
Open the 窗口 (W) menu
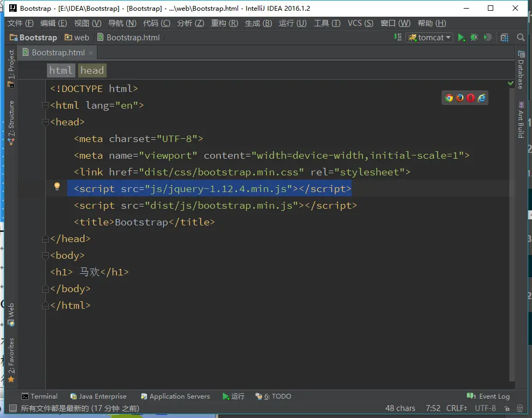(x=396, y=23)
